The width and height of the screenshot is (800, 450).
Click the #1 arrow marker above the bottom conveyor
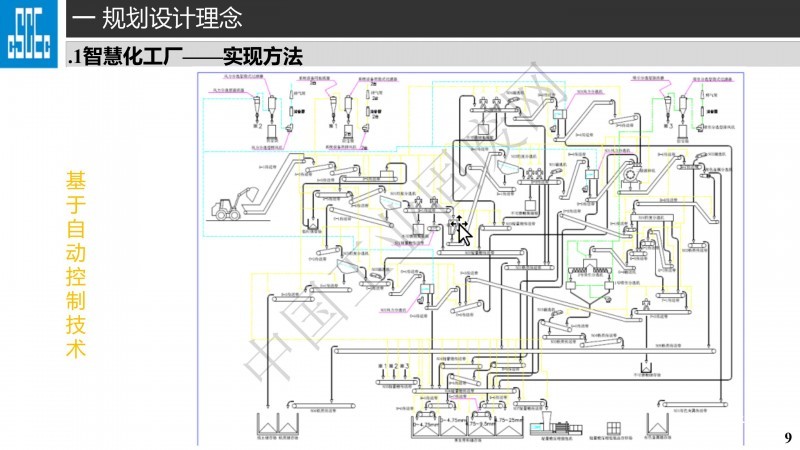pos(383,372)
